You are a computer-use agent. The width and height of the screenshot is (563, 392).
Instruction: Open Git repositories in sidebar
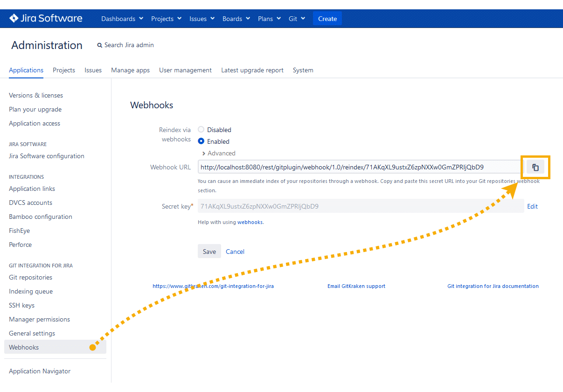(x=30, y=277)
